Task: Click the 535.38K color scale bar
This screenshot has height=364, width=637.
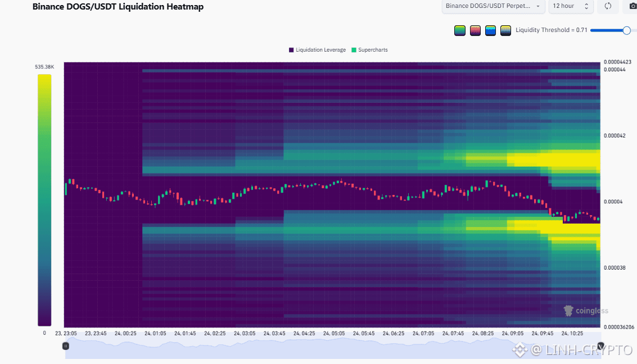Action: click(x=44, y=200)
